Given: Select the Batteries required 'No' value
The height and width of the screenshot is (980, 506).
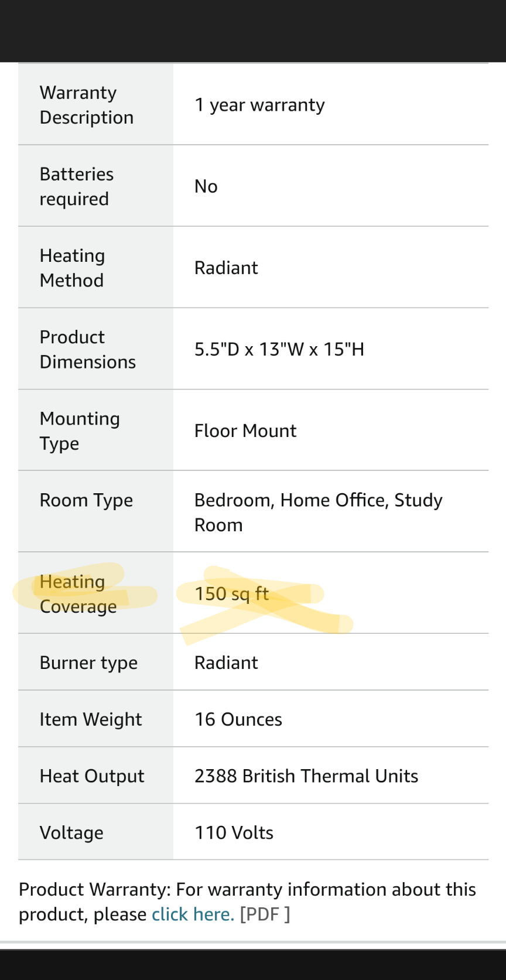Looking at the screenshot, I should click(206, 186).
